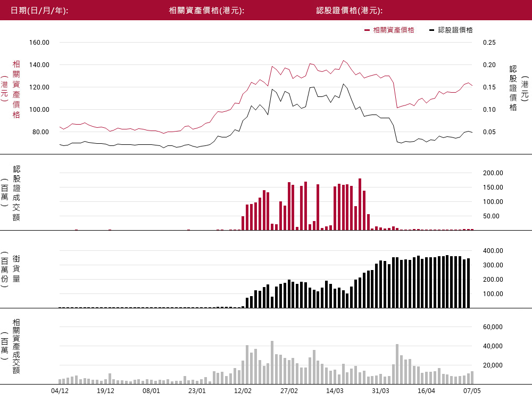Click the tallest red warrant turnover bar

(360, 205)
